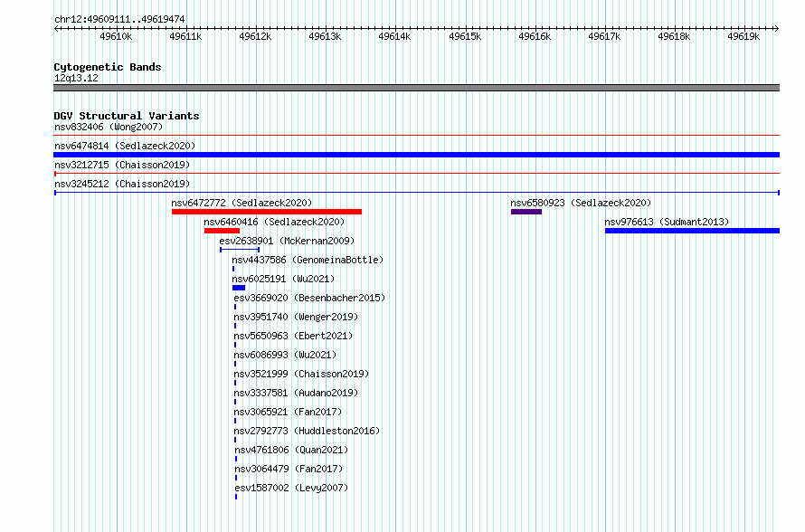Open the nsv6474814 (Sedlazeck2020) label
This screenshot has height=532, width=805.
tap(125, 146)
